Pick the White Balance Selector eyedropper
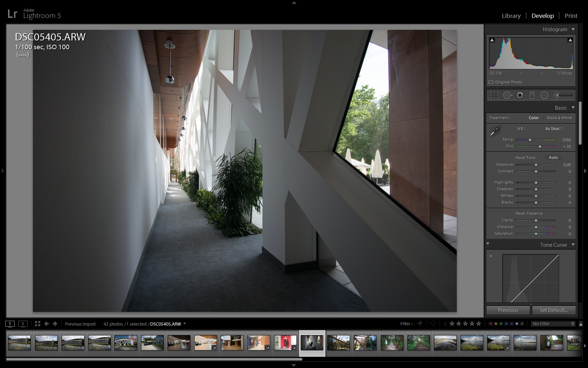 [x=495, y=131]
